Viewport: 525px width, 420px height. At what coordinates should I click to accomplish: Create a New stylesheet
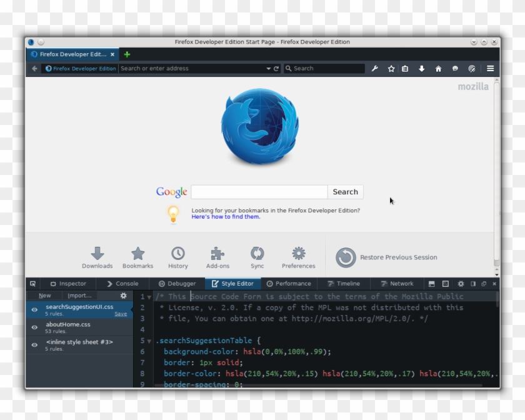tap(45, 296)
